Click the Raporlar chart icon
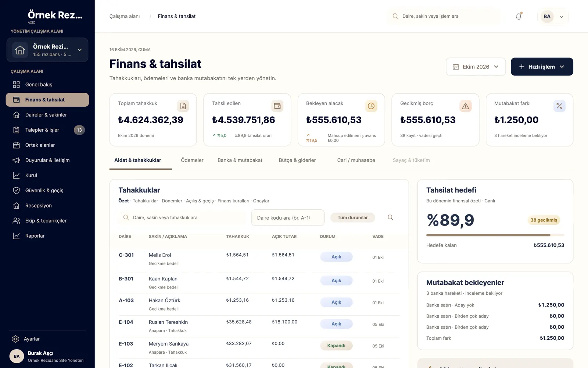 pos(16,236)
